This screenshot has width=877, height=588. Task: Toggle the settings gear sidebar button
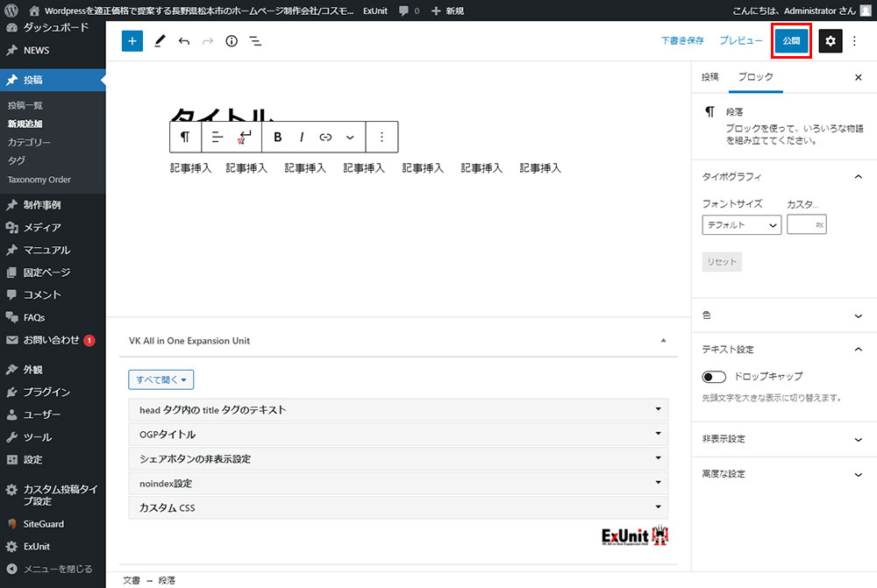[x=830, y=41]
